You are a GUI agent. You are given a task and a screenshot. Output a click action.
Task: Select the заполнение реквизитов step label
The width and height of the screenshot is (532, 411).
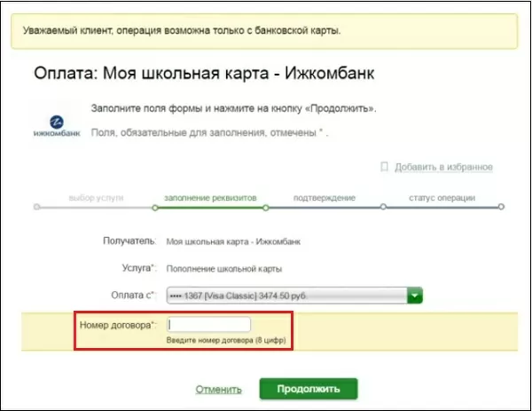click(209, 197)
